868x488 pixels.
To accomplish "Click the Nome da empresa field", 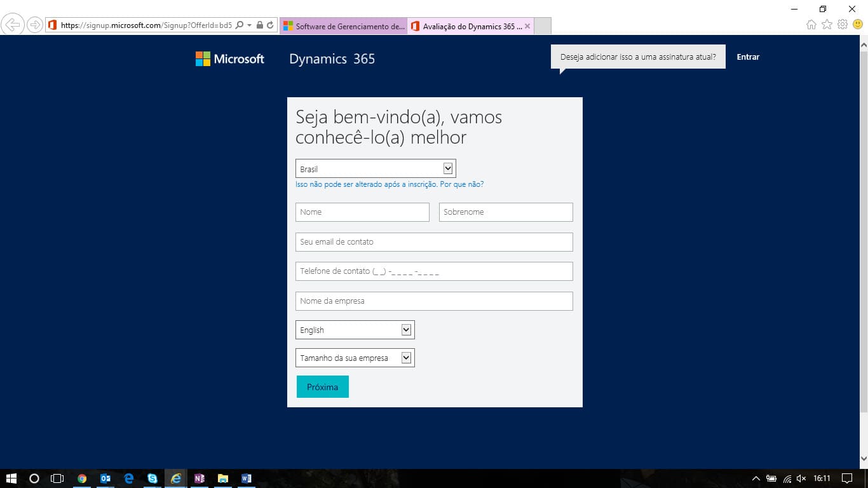I will pos(434,301).
